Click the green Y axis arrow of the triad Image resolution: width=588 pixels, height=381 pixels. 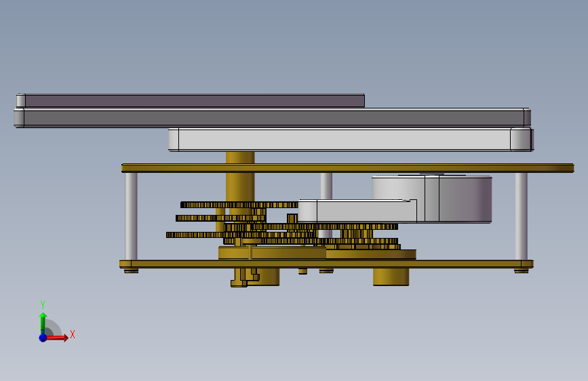click(x=43, y=323)
